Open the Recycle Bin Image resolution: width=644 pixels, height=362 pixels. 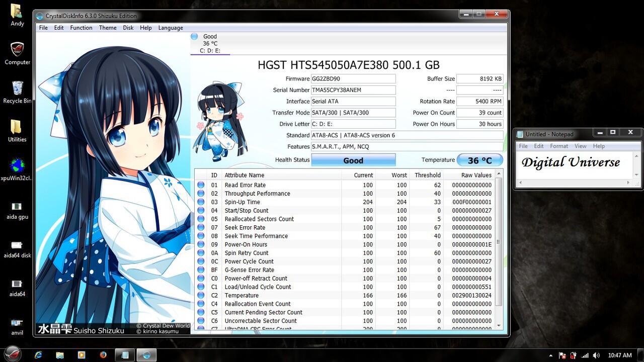pos(17,92)
